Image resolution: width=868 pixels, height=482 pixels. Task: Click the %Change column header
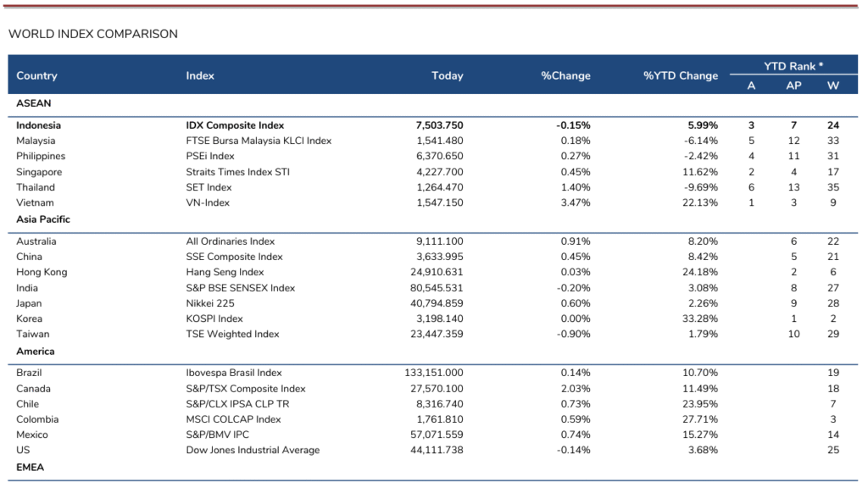click(x=565, y=75)
